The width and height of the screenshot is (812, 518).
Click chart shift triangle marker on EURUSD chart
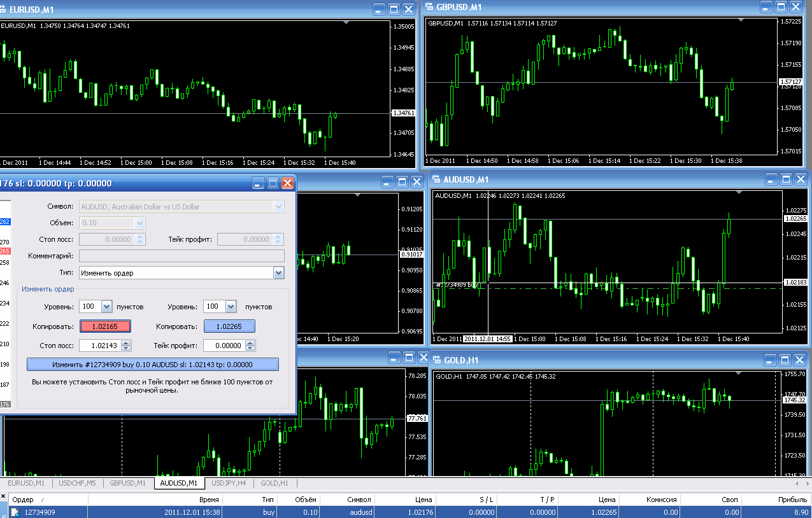click(346, 22)
